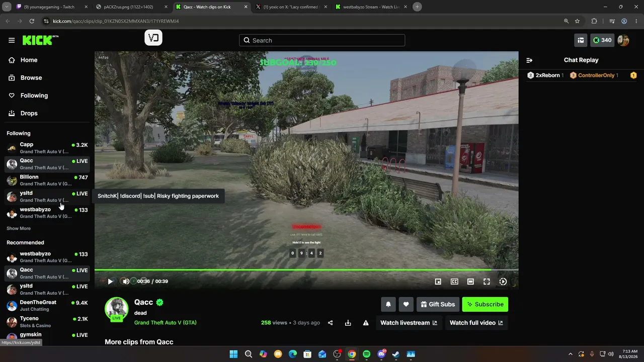Mute the clip volume
The height and width of the screenshot is (362, 644).
pos(126,282)
